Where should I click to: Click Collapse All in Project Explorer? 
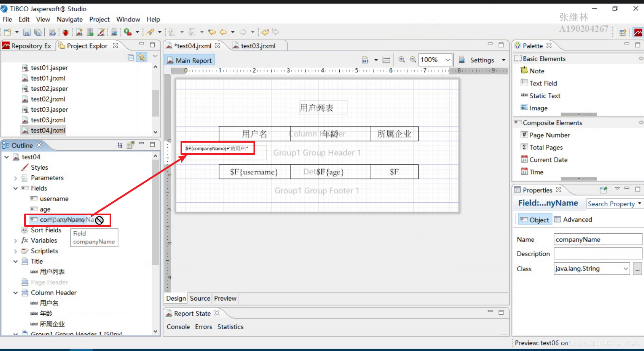[x=131, y=58]
